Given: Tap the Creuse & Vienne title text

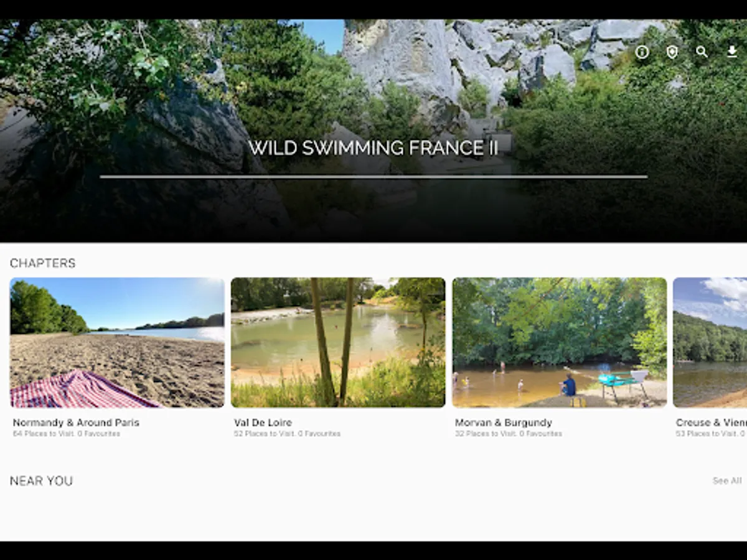Looking at the screenshot, I should tap(712, 422).
